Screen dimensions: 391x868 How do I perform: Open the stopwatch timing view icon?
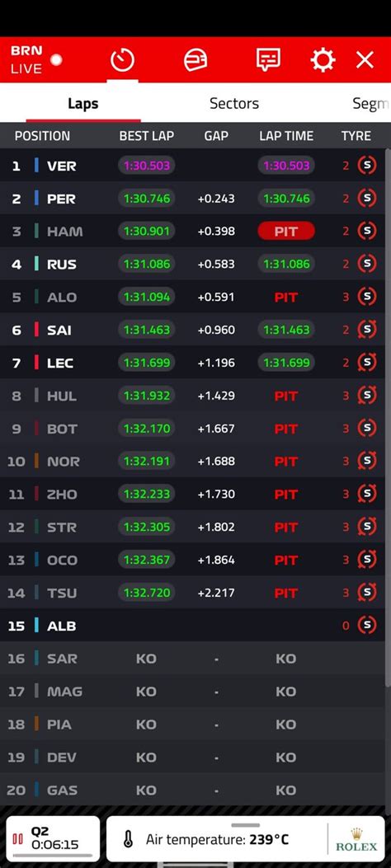point(122,60)
